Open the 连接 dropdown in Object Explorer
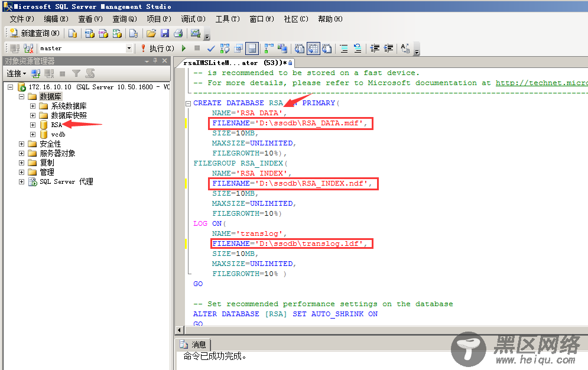The width and height of the screenshot is (588, 370). pos(16,73)
